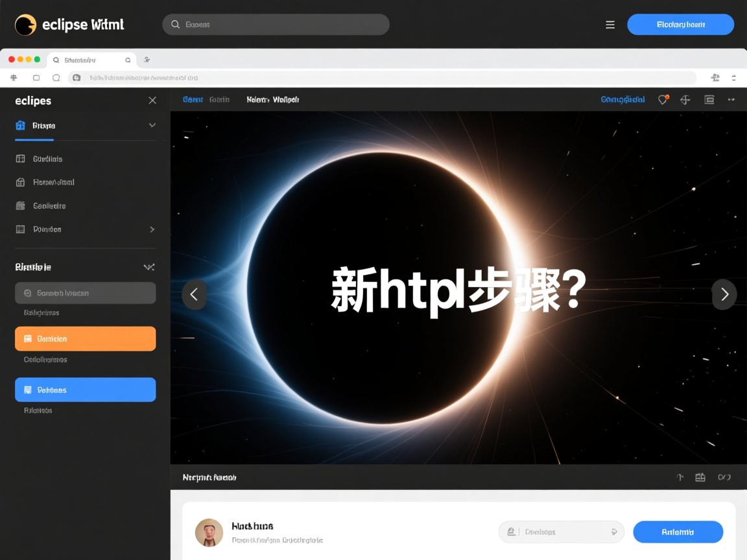Open the grid view icon in the sidebar

21,159
